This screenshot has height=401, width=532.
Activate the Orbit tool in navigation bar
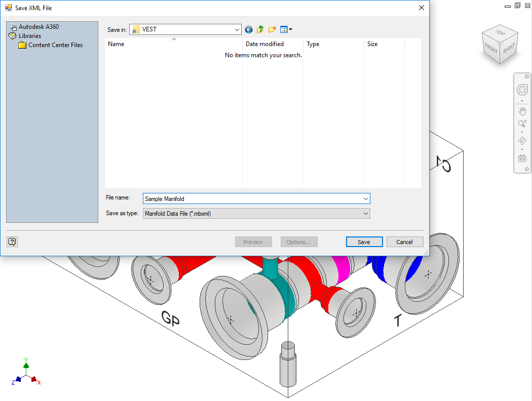tap(522, 141)
